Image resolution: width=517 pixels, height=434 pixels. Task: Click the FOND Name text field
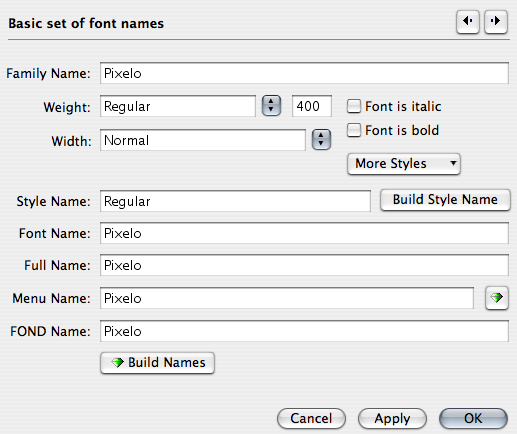[x=304, y=331]
